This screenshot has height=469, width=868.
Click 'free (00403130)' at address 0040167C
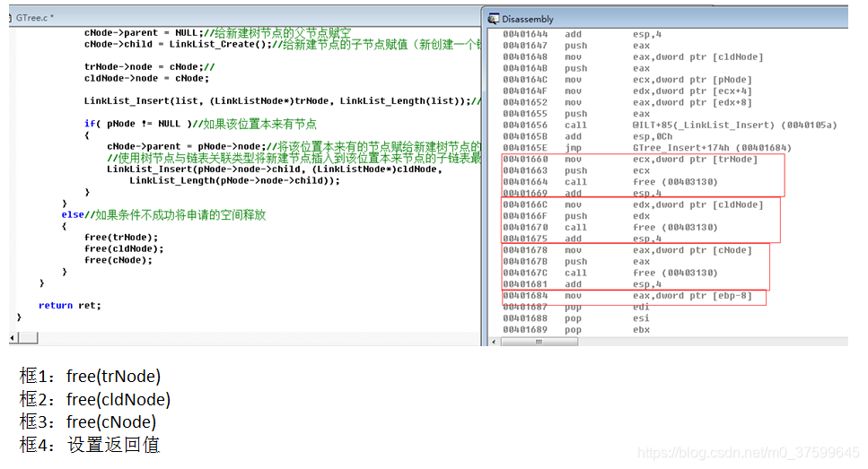[675, 273]
